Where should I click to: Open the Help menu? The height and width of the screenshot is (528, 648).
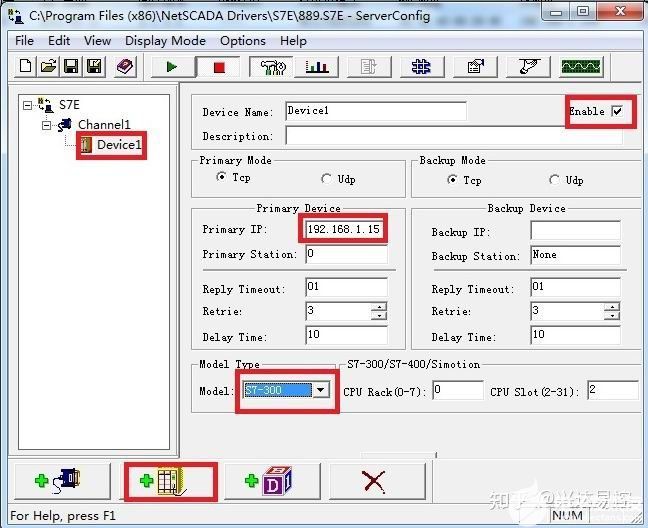pos(293,40)
